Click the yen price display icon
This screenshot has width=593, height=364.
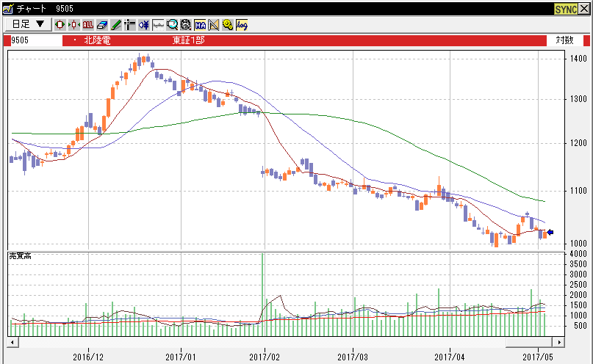(x=143, y=24)
